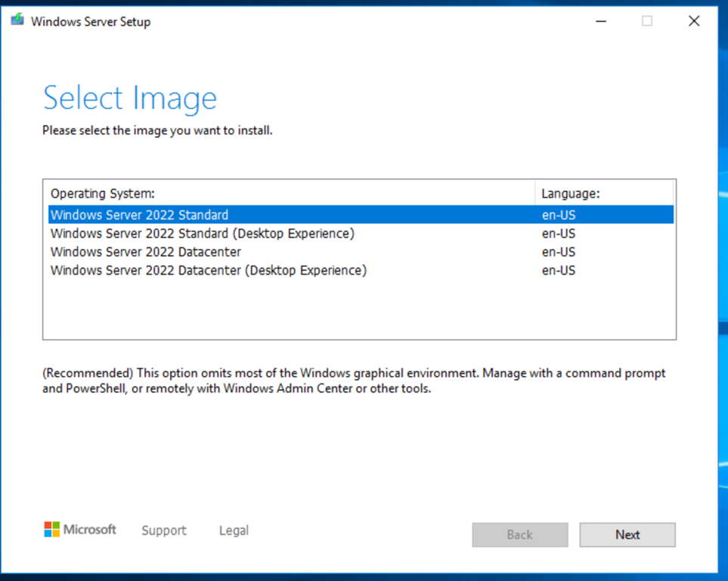Click the en-US value for the Standard edition
728x581 pixels.
557,215
